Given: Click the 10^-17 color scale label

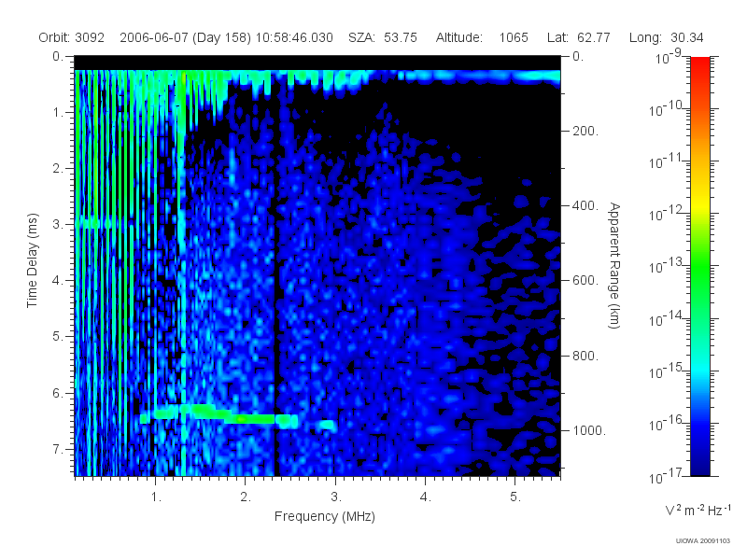Looking at the screenshot, I should [665, 476].
